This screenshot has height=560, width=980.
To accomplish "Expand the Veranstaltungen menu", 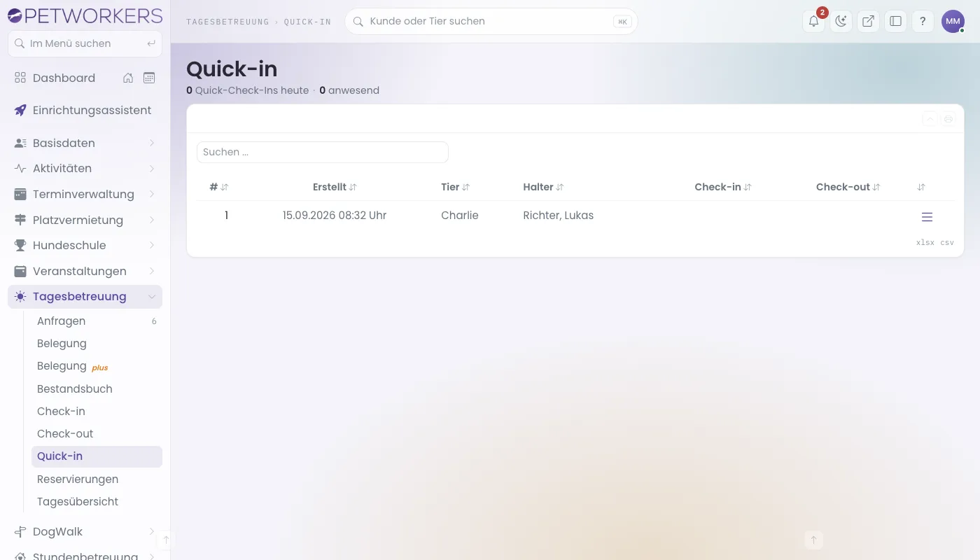I will point(85,271).
